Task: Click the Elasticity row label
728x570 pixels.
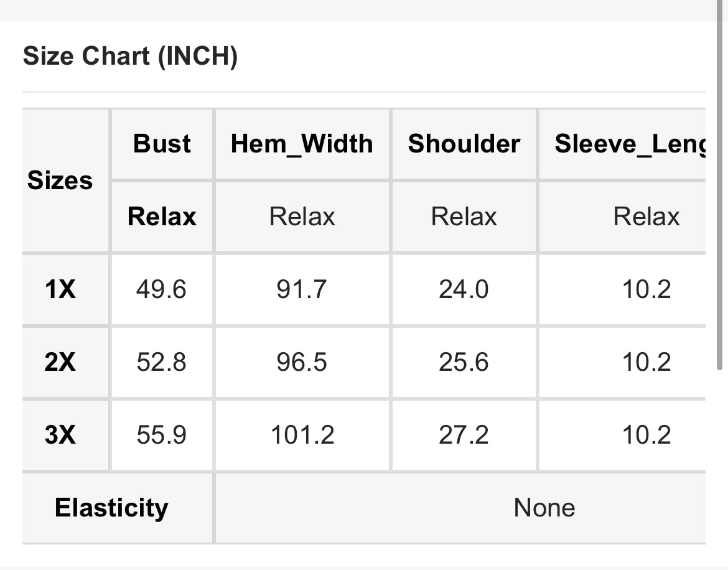Action: (x=111, y=508)
